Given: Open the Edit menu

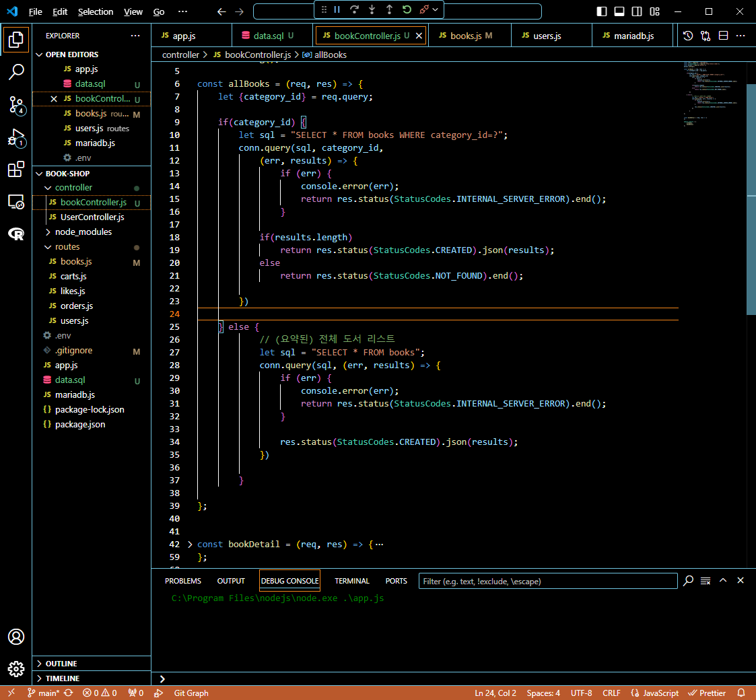Looking at the screenshot, I should [x=60, y=11].
